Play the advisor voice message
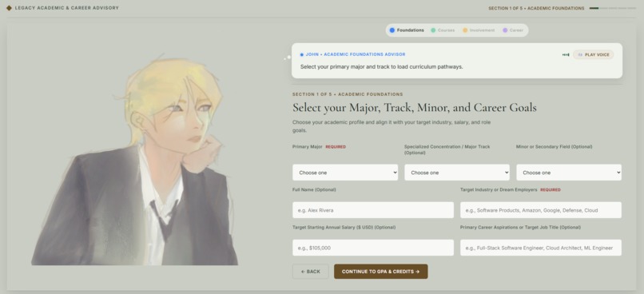Viewport: 644px width, 294px height. 593,54
